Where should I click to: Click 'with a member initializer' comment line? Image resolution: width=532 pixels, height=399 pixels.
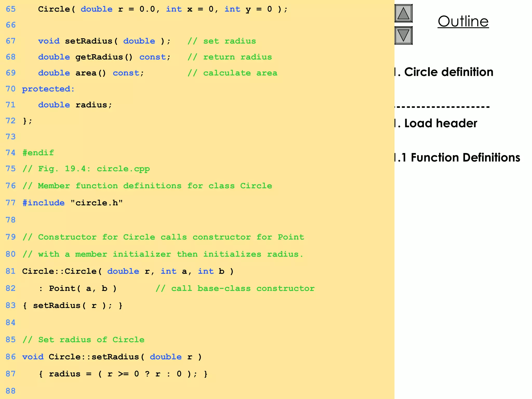[x=163, y=254]
